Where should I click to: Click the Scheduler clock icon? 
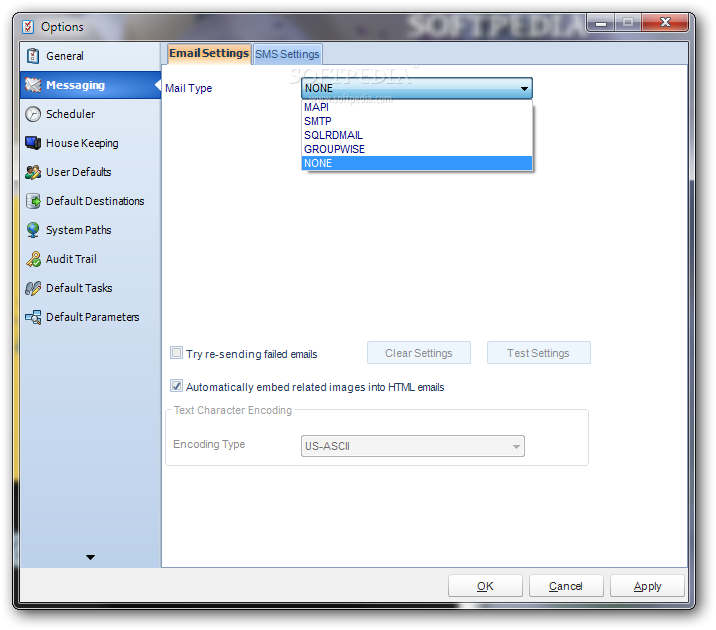point(33,114)
